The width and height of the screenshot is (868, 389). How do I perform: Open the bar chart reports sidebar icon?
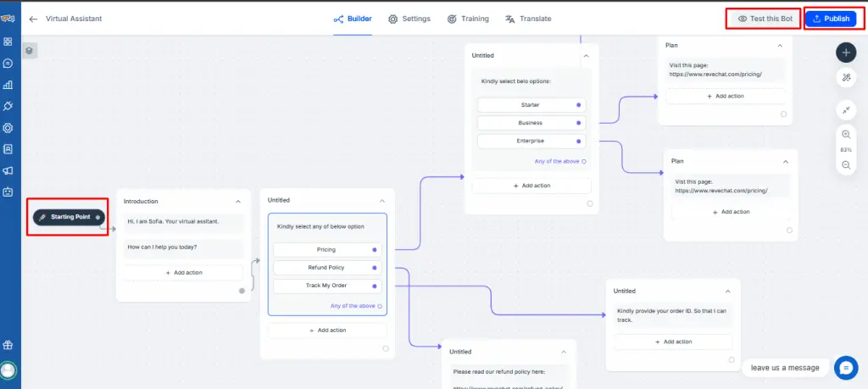(x=8, y=85)
